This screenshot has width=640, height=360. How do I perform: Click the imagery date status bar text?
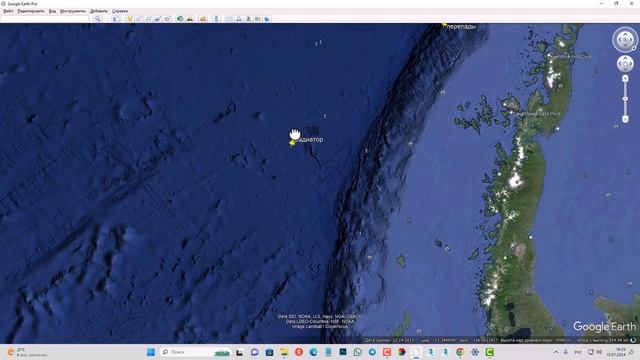(x=389, y=340)
